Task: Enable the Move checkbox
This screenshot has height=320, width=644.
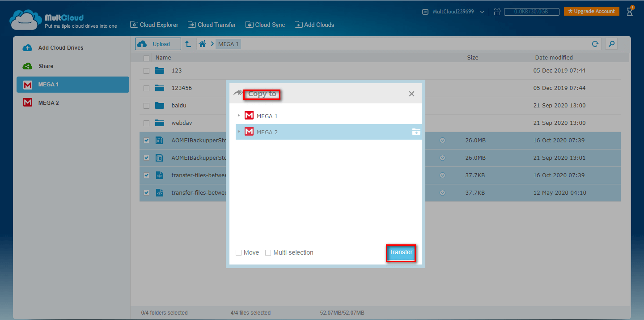Action: tap(239, 253)
